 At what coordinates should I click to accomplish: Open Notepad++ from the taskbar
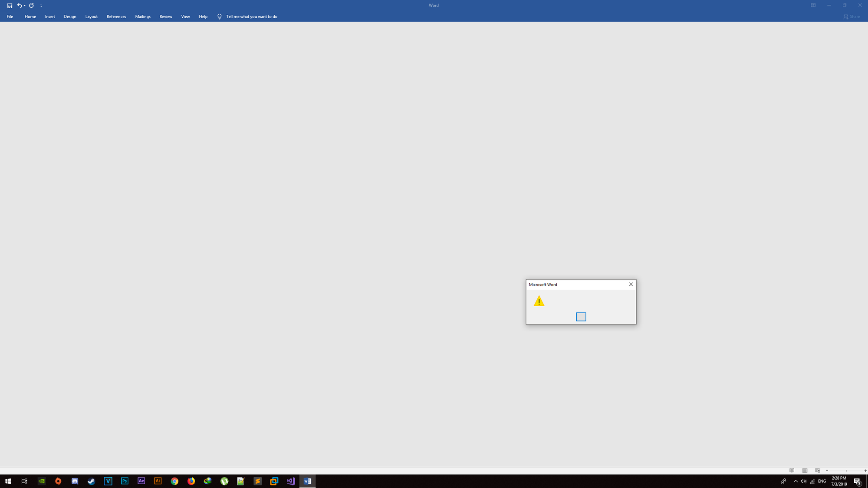click(241, 481)
